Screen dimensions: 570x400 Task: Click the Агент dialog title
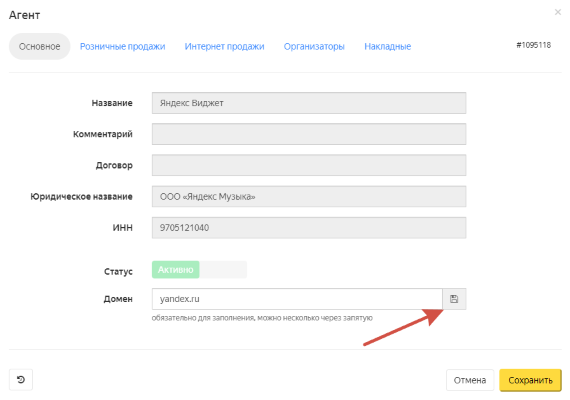[x=24, y=15]
